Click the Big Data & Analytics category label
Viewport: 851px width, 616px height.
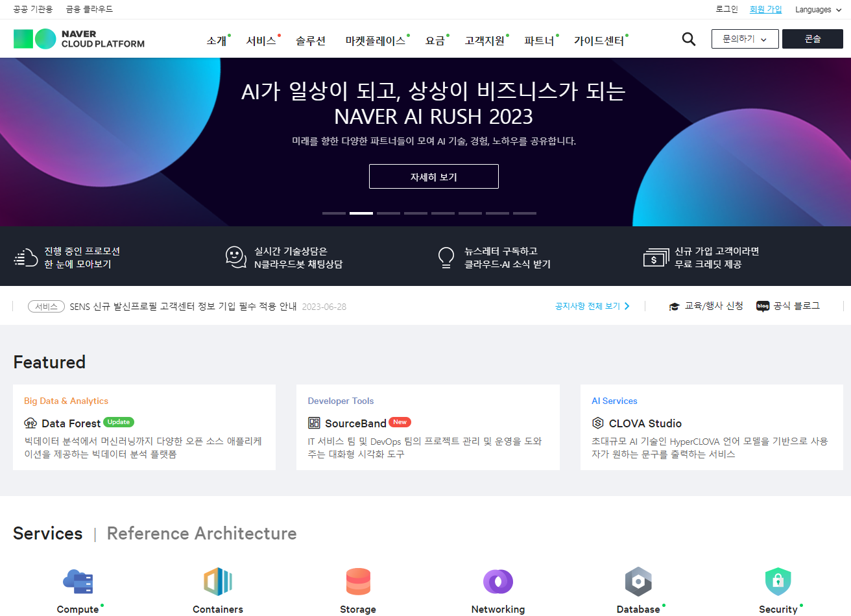tap(66, 401)
